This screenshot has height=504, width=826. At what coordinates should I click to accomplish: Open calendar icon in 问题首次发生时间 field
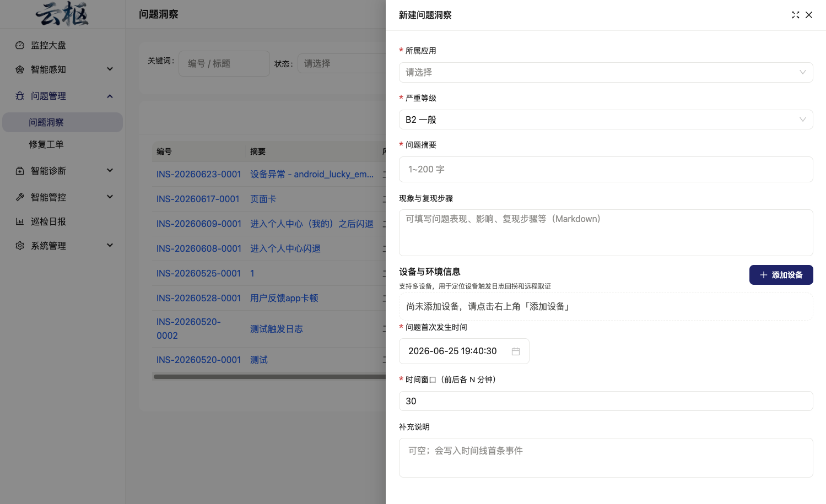[x=516, y=351]
